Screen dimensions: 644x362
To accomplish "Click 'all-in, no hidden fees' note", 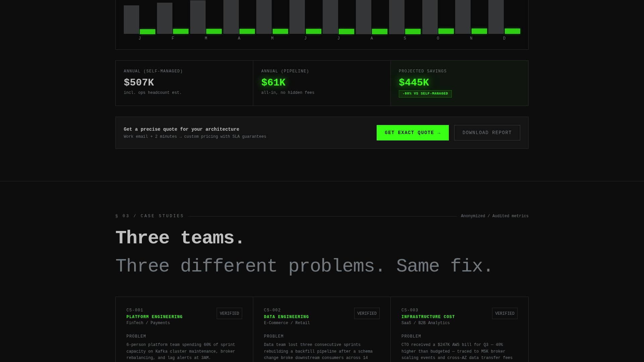I will pos(288,93).
